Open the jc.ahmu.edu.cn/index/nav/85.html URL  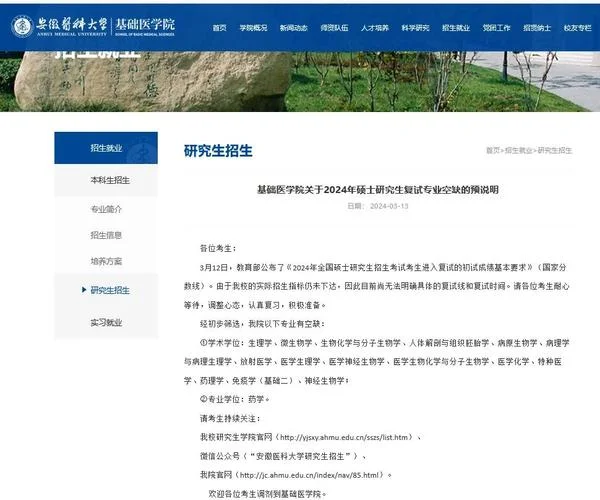[x=309, y=475]
